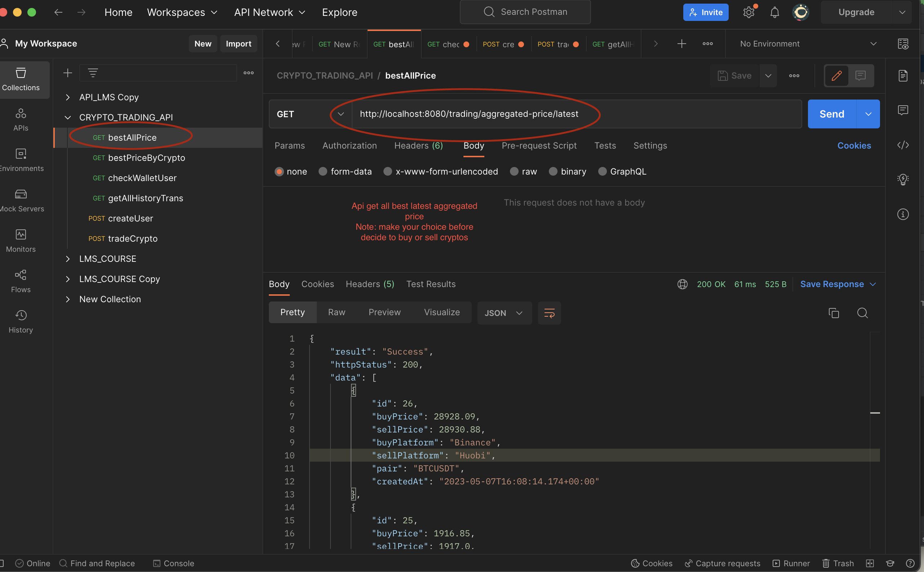Open the Mock Servers sidebar panel

tap(21, 201)
